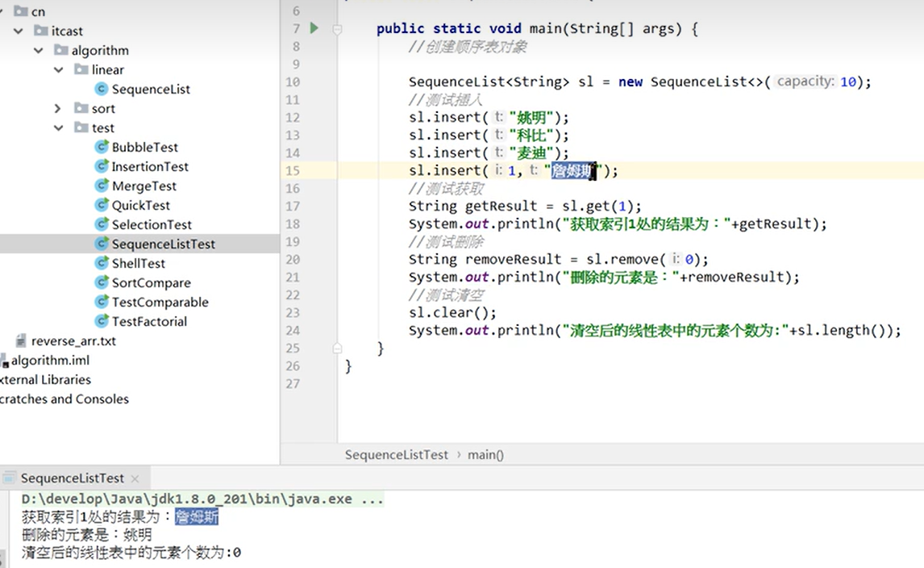Click the SelectionTest class icon
This screenshot has width=924, height=568.
(x=102, y=225)
